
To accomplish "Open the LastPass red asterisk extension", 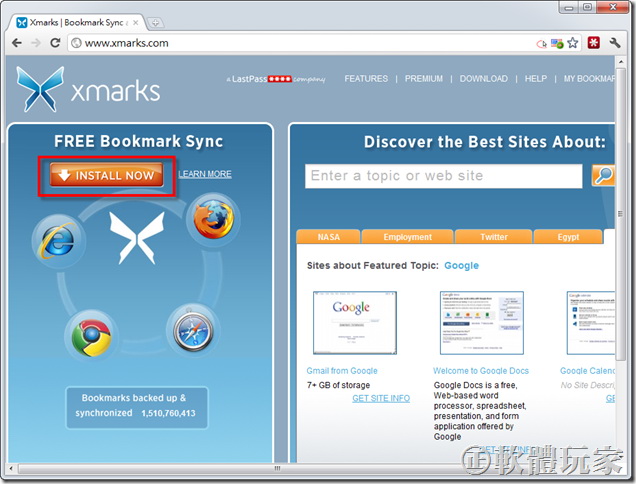I will coord(593,43).
